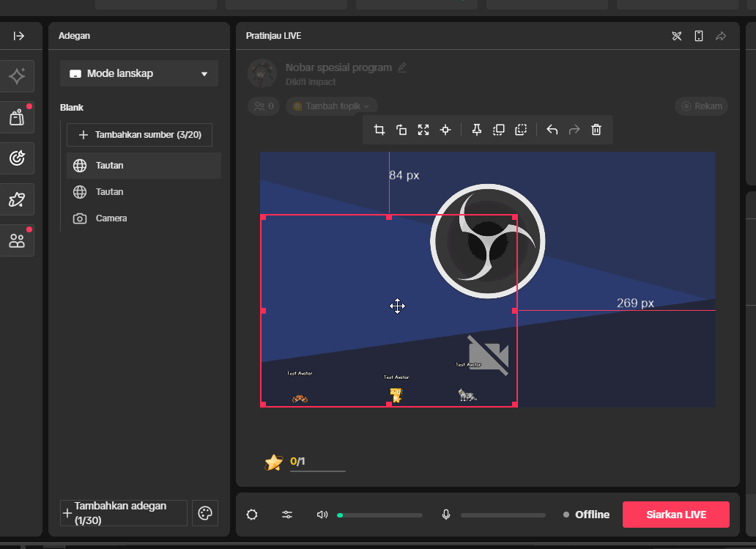Delete the selected source with trash icon

596,130
